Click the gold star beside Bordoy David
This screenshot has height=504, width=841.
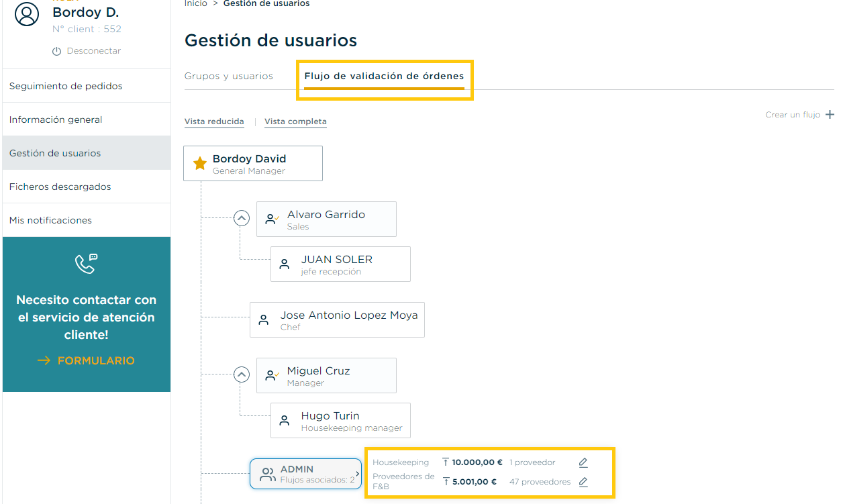pos(199,164)
